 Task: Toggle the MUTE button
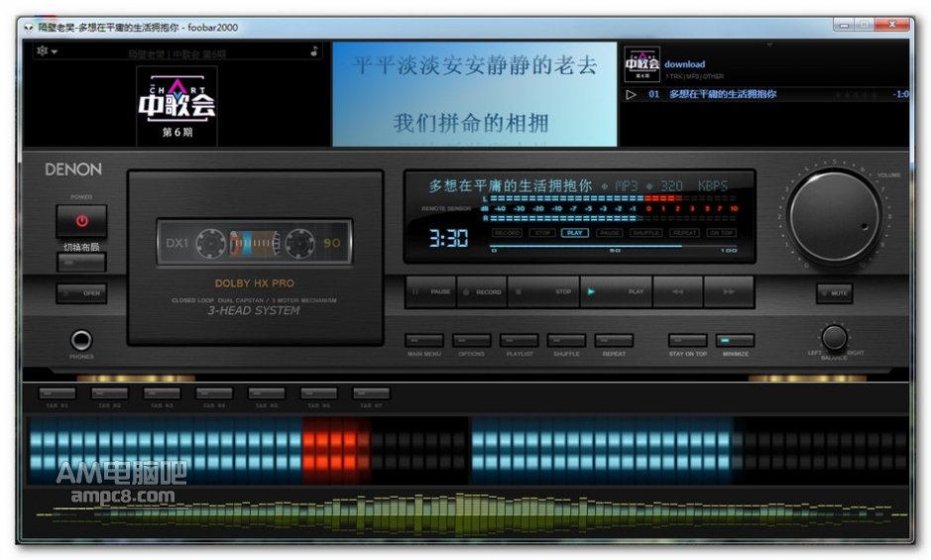[x=834, y=293]
